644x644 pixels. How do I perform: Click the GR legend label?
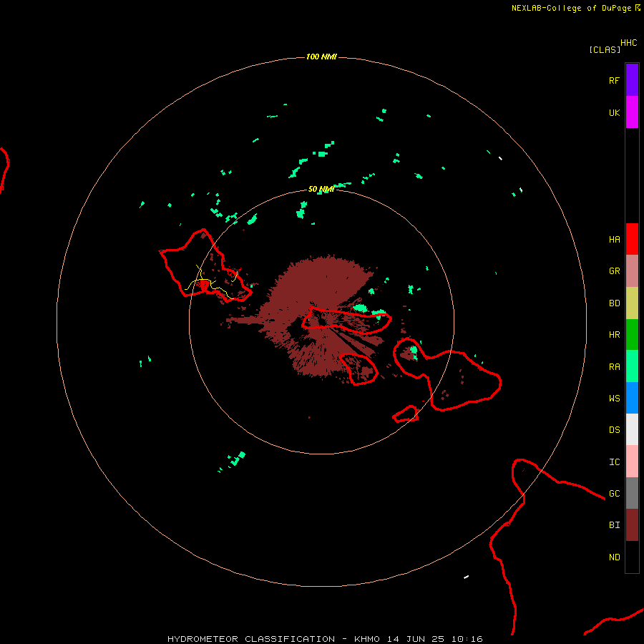tap(614, 271)
